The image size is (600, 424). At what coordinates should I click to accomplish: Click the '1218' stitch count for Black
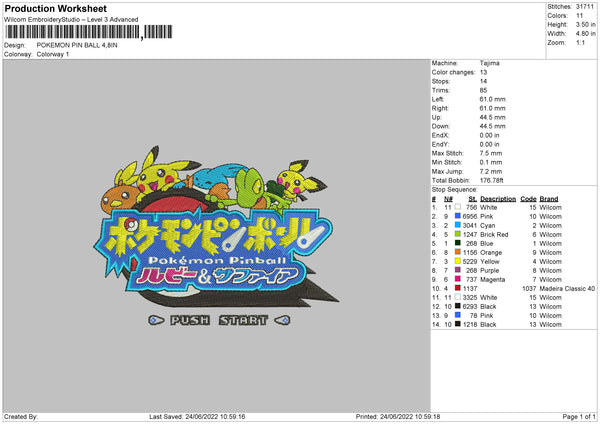tap(470, 325)
